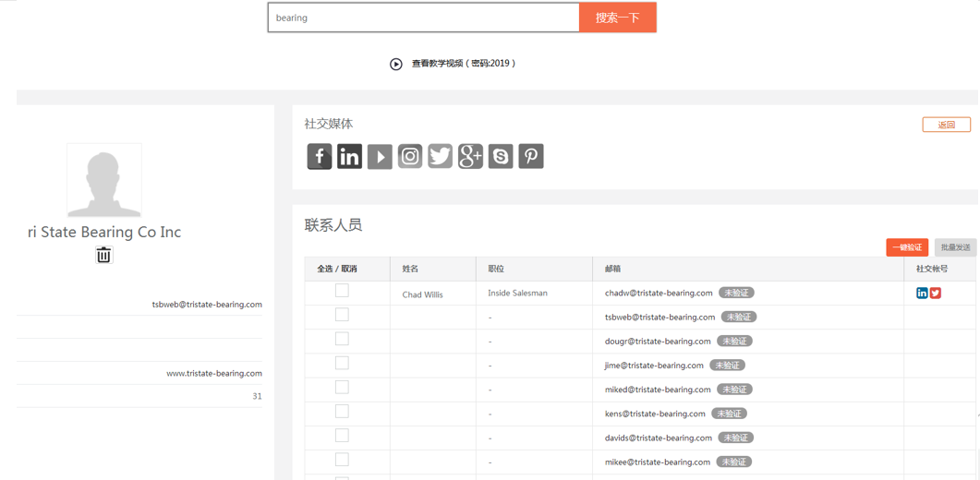This screenshot has width=980, height=480.
Task: Click the search field containing 'bearing'
Action: [423, 18]
